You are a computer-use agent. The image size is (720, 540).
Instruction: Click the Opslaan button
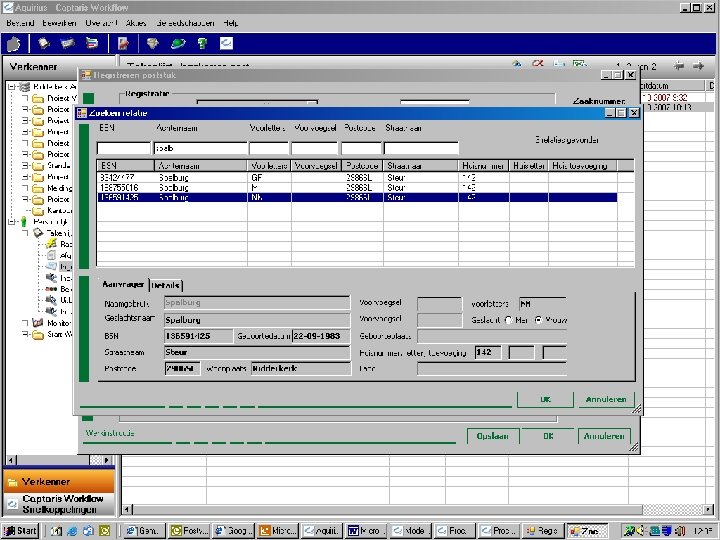493,435
